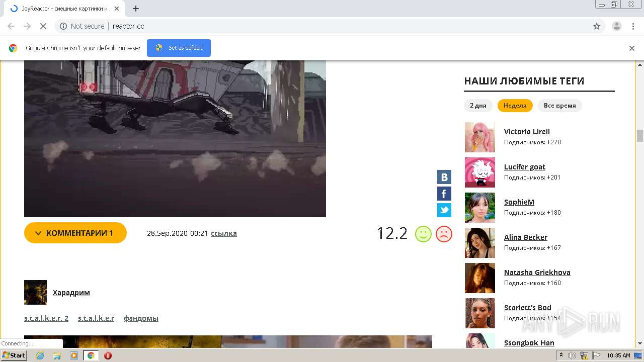The height and width of the screenshot is (362, 644).
Task: Open SophieM tag link
Action: click(x=519, y=202)
